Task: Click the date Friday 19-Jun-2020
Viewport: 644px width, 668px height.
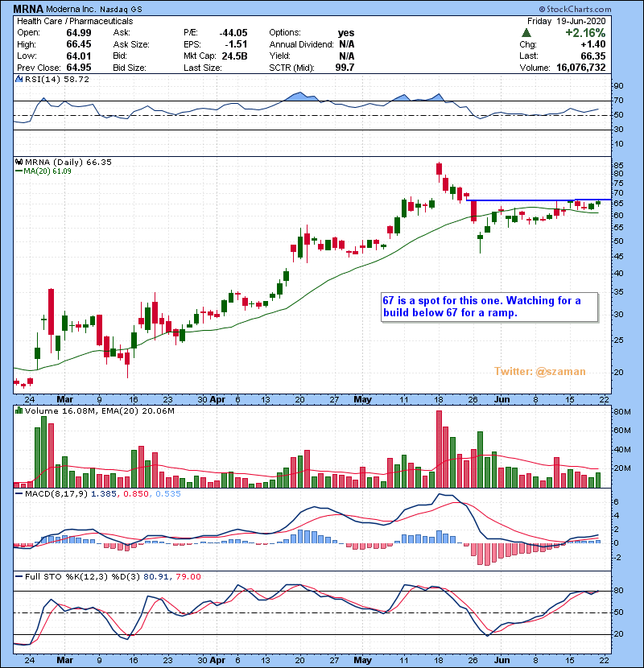Action: point(566,21)
